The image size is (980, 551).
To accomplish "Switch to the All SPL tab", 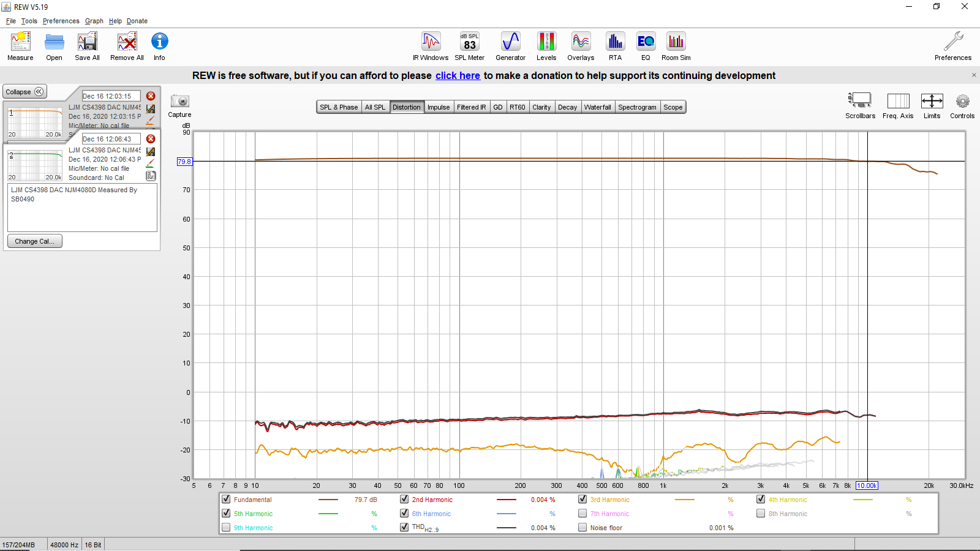I will tap(375, 107).
